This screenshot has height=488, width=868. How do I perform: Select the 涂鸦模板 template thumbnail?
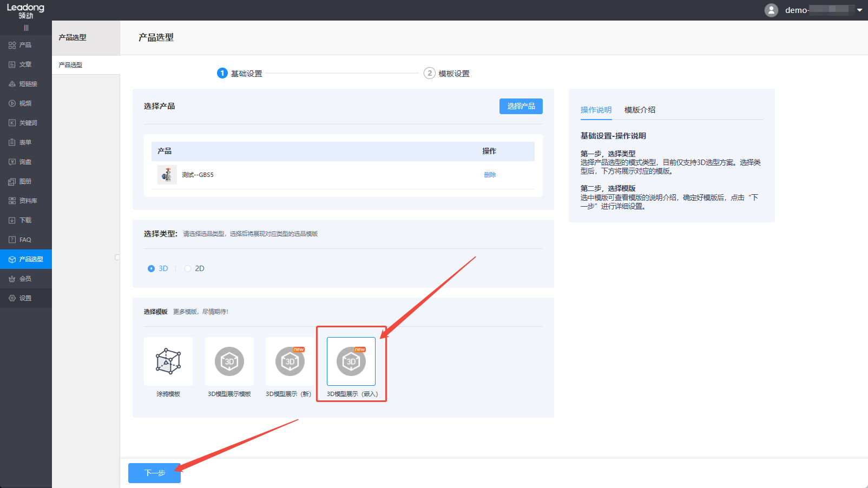click(x=168, y=361)
